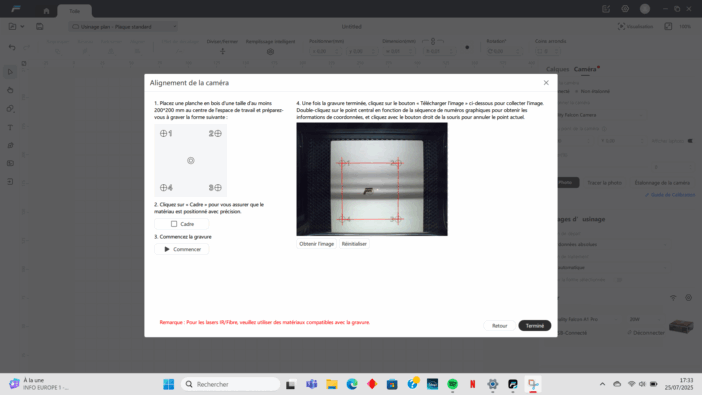The width and height of the screenshot is (702, 395).
Task: Click the fit-to-screen icon beside 100%
Action: [x=668, y=26]
